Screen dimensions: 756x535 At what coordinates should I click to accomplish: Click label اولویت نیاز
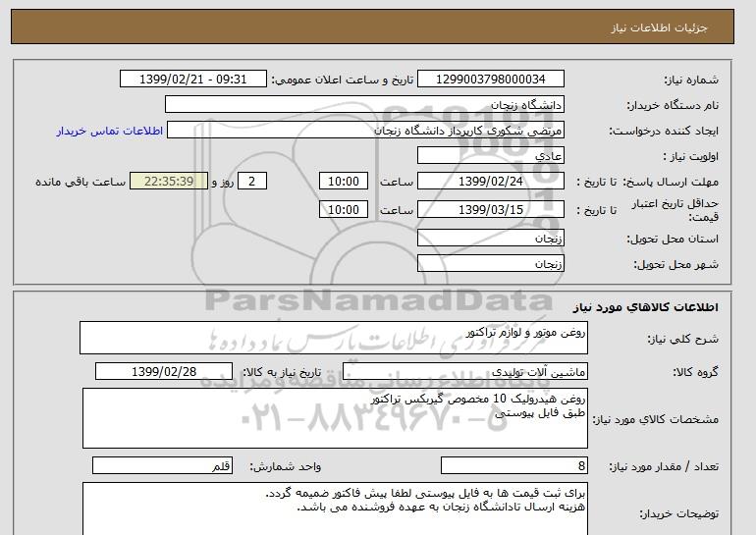coord(691,157)
